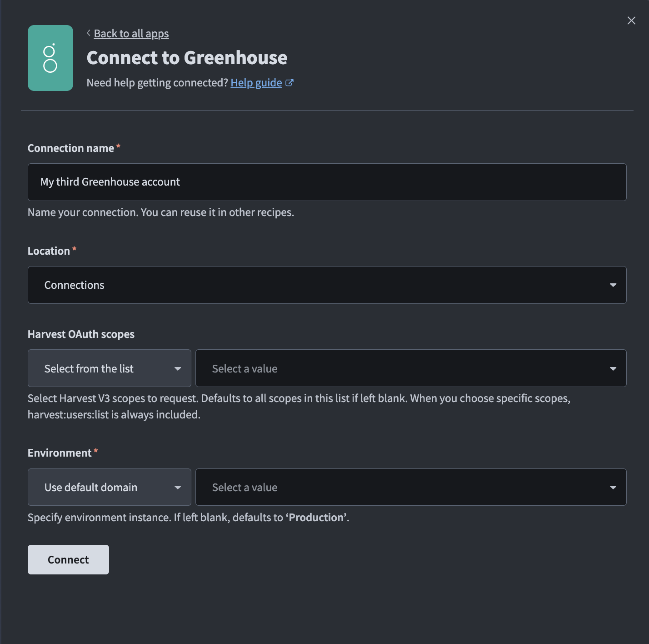The width and height of the screenshot is (649, 644).
Task: Open the Help guide link
Action: click(x=256, y=83)
